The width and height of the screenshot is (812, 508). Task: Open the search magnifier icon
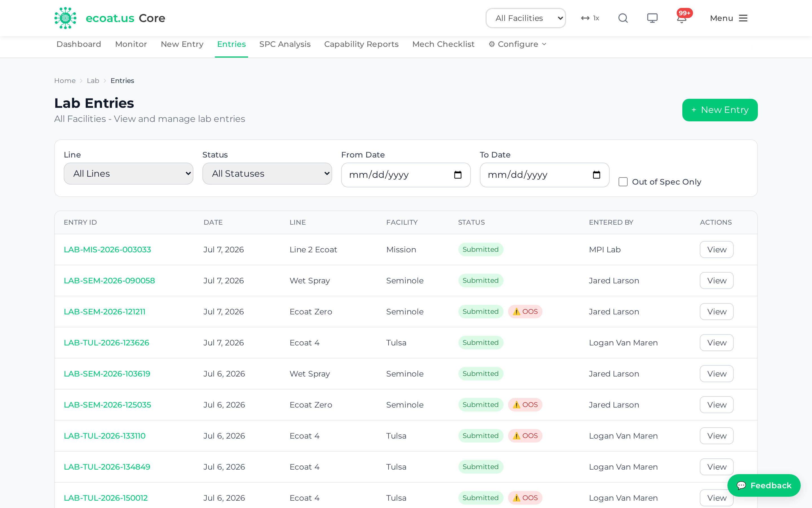point(623,18)
